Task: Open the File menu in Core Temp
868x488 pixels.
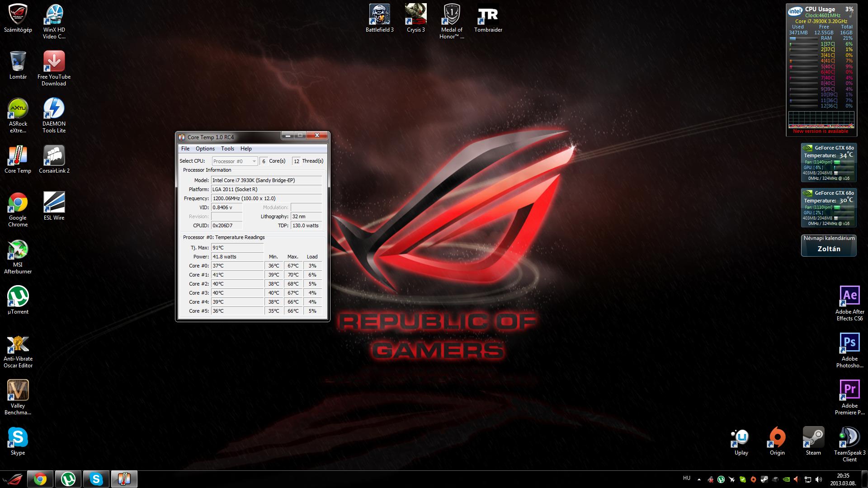Action: coord(185,149)
